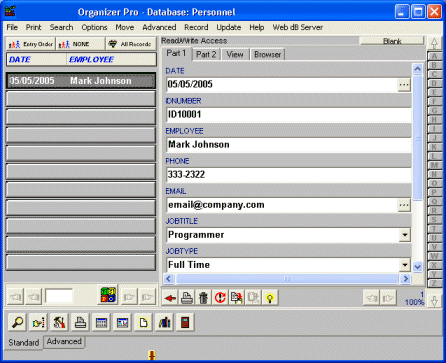Click the red and yellow marker at window bottom
This screenshot has height=363, width=446.
point(152,355)
